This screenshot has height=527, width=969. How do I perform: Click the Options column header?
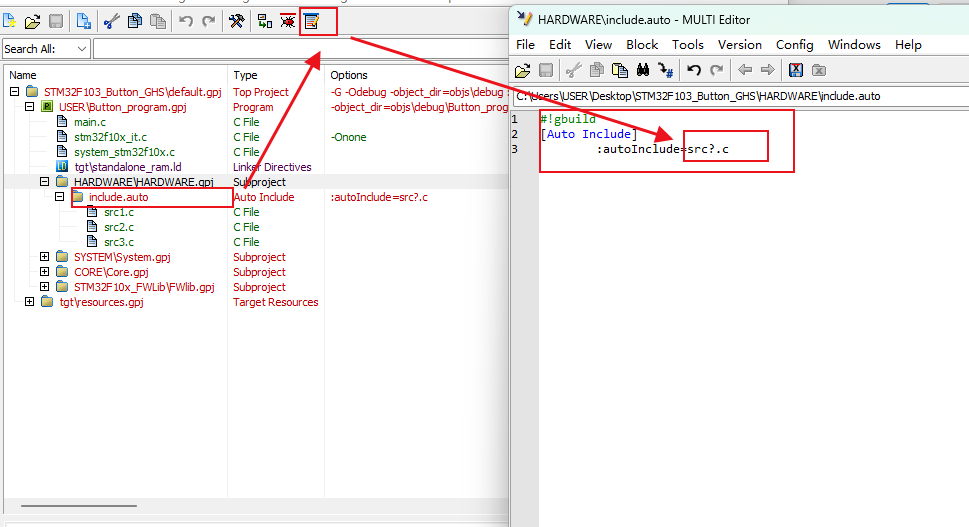pos(349,75)
